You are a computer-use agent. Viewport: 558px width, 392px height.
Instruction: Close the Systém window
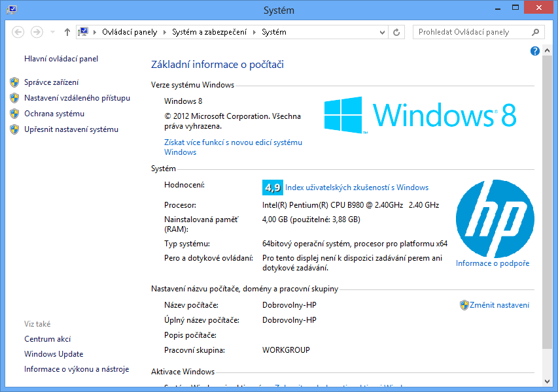point(539,7)
